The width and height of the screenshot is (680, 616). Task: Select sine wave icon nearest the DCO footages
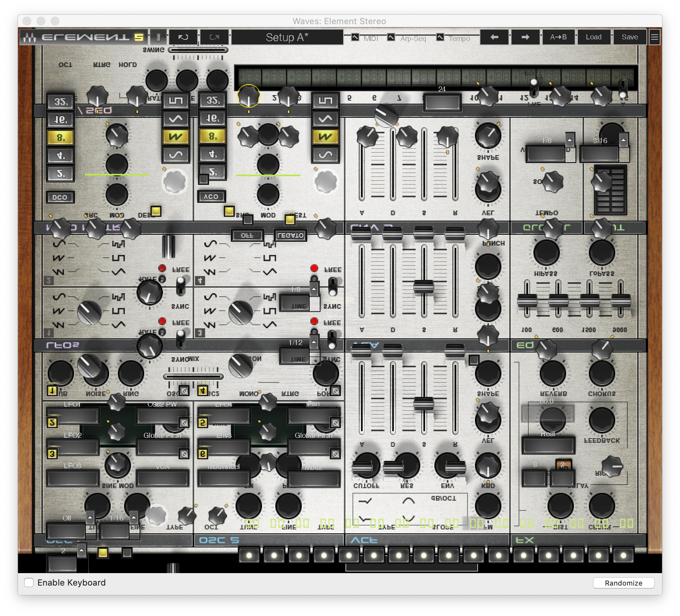(176, 155)
